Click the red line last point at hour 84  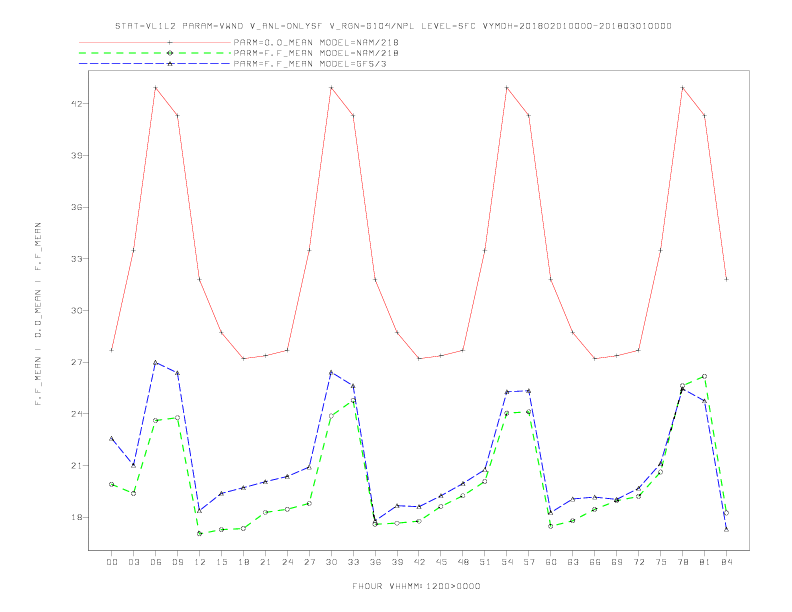click(726, 279)
